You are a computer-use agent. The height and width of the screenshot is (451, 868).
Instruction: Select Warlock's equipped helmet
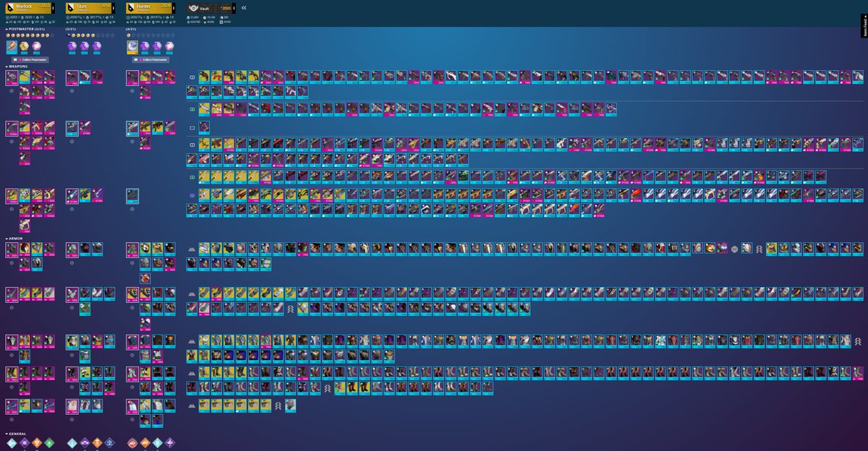coord(12,249)
